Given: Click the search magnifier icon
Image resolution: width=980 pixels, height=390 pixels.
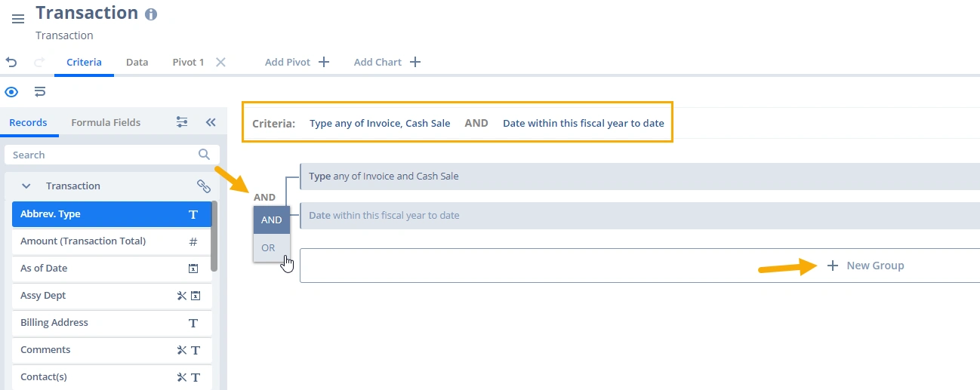Looking at the screenshot, I should point(204,155).
